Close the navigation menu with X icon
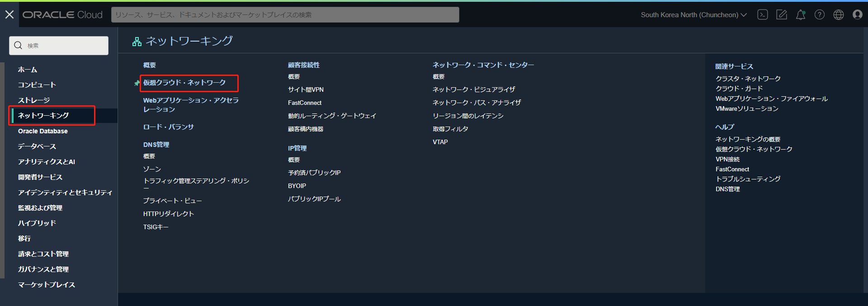This screenshot has width=868, height=306. tap(9, 15)
